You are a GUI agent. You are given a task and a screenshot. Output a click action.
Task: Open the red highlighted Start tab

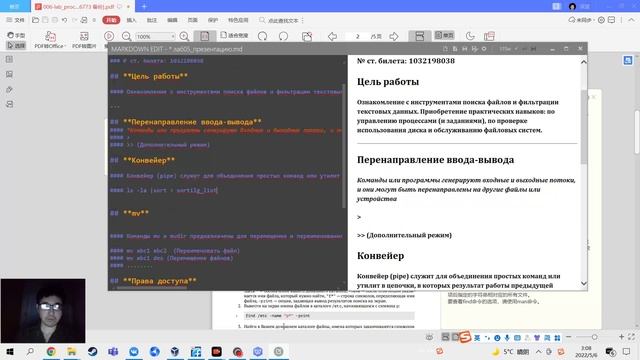point(111,20)
